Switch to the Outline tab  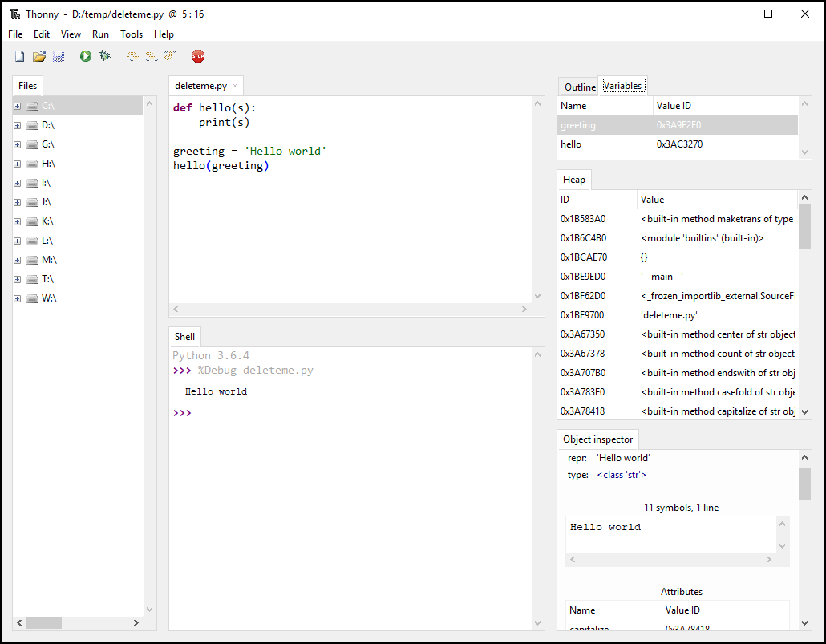pyautogui.click(x=580, y=87)
